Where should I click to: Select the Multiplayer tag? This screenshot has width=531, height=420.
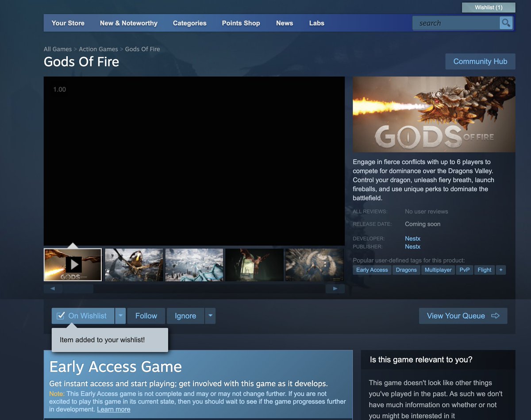pyautogui.click(x=438, y=270)
